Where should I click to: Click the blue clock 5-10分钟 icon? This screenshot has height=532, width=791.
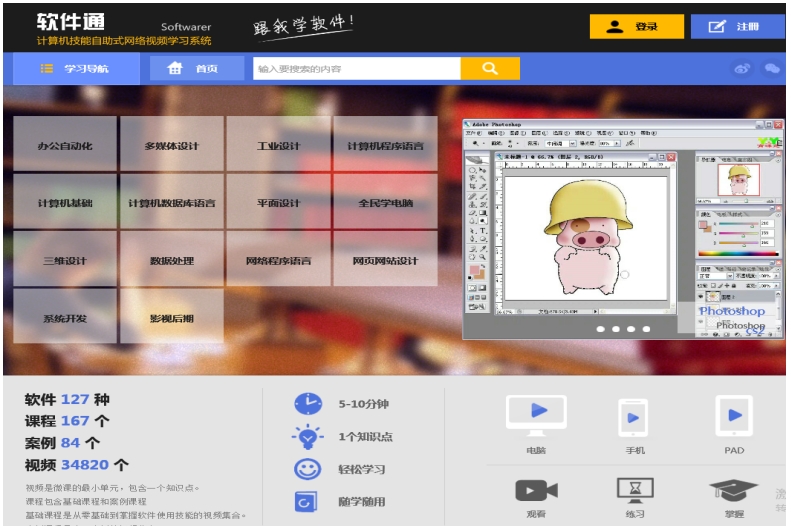[308, 404]
